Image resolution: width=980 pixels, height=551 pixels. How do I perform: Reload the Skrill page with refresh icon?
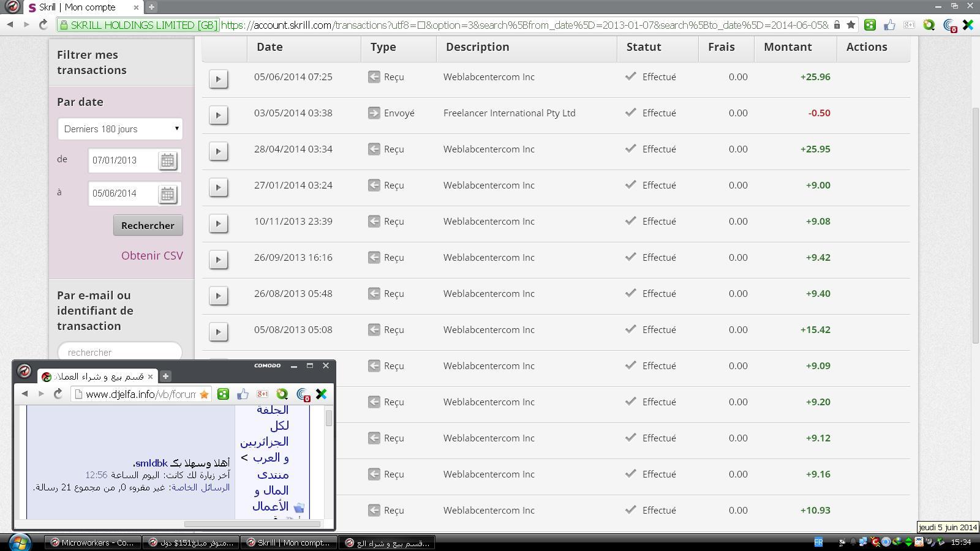43,25
